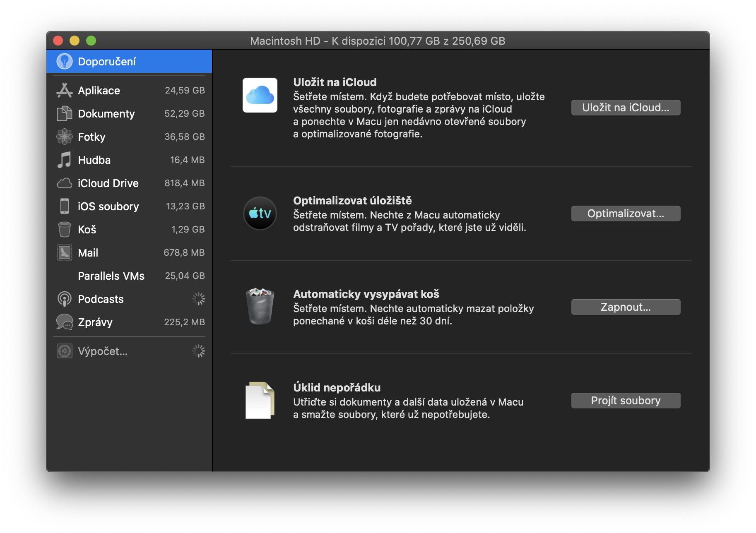Click the Zprávy label in sidebar
Image resolution: width=756 pixels, height=533 pixels.
point(95,322)
